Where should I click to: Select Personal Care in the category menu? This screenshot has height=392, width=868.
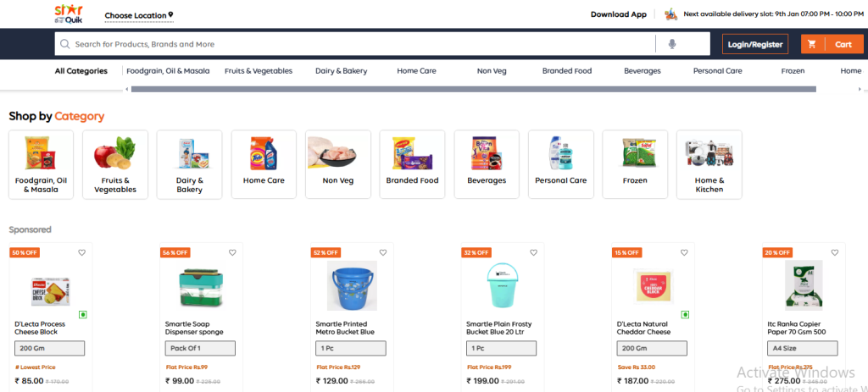pyautogui.click(x=717, y=71)
